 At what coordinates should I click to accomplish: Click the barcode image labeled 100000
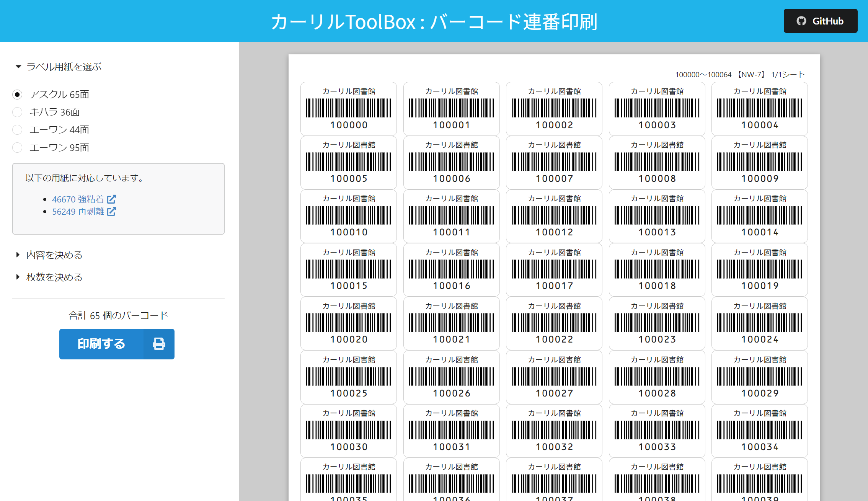click(348, 108)
